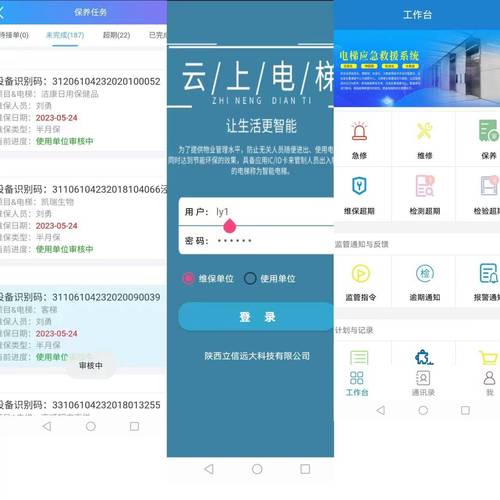The height and width of the screenshot is (500, 500).
Task: Tap Android recents button under task list
Action: (134, 426)
